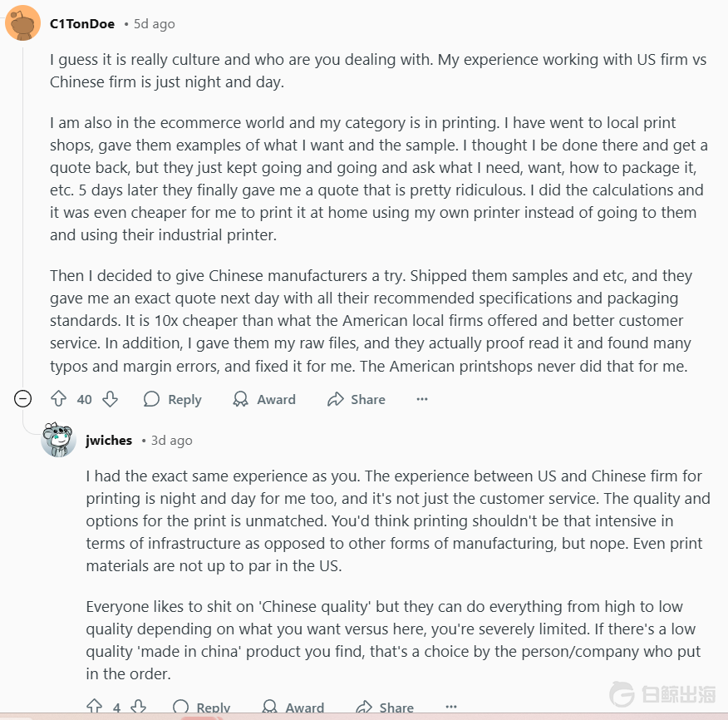
Task: Downvote jwiches' reply
Action: pyautogui.click(x=139, y=708)
